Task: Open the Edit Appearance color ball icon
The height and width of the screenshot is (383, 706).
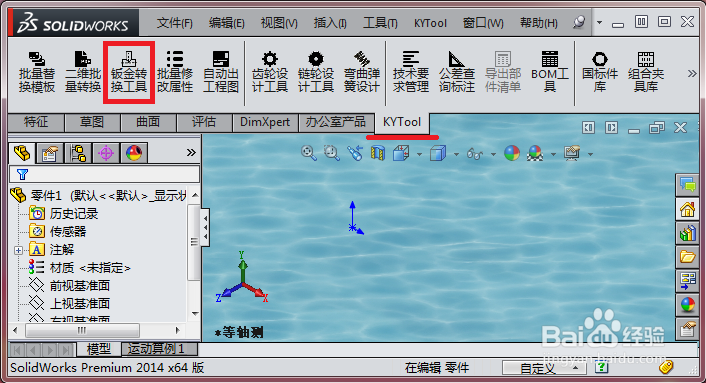Action: point(511,153)
